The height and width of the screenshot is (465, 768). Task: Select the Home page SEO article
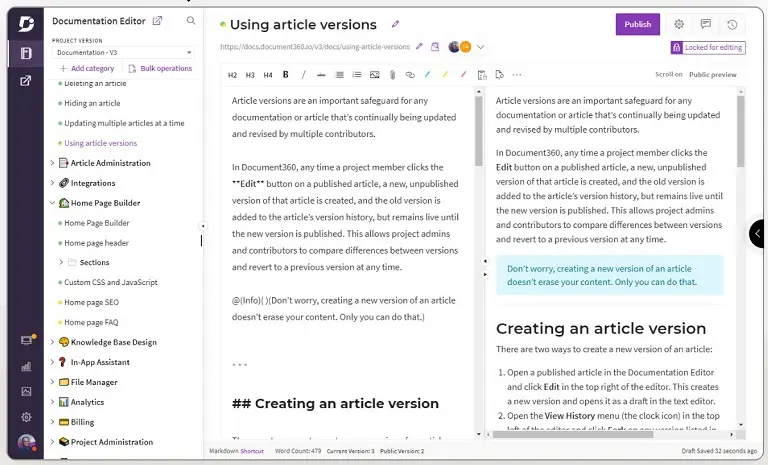pos(91,302)
